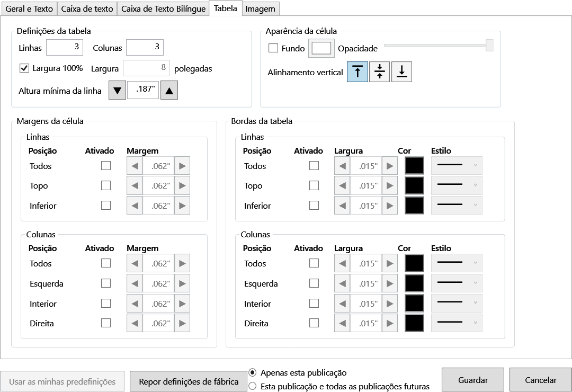This screenshot has width=572, height=392.
Task: Increase border width for Colunas Todos
Action: (390, 263)
